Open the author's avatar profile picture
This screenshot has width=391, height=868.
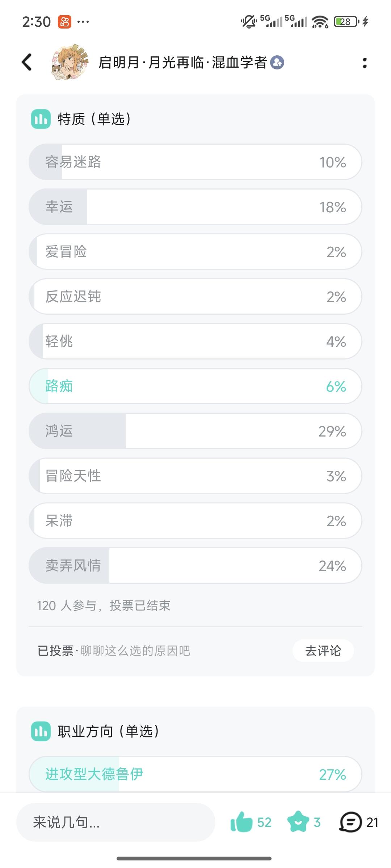[70, 62]
